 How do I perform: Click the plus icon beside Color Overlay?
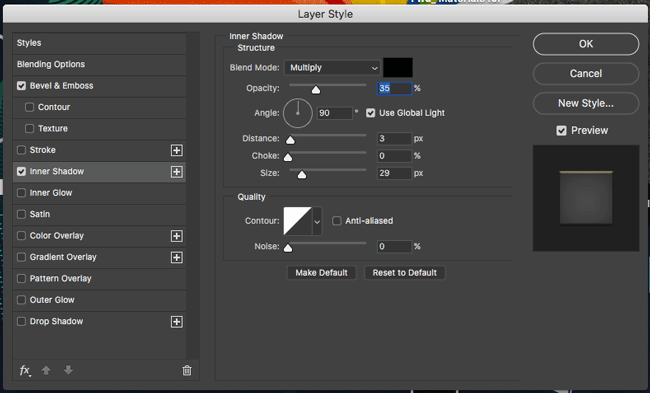(177, 236)
